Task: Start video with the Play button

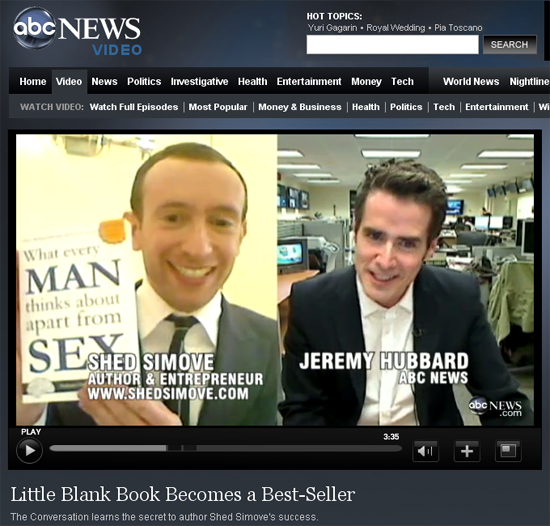Action: tap(29, 450)
